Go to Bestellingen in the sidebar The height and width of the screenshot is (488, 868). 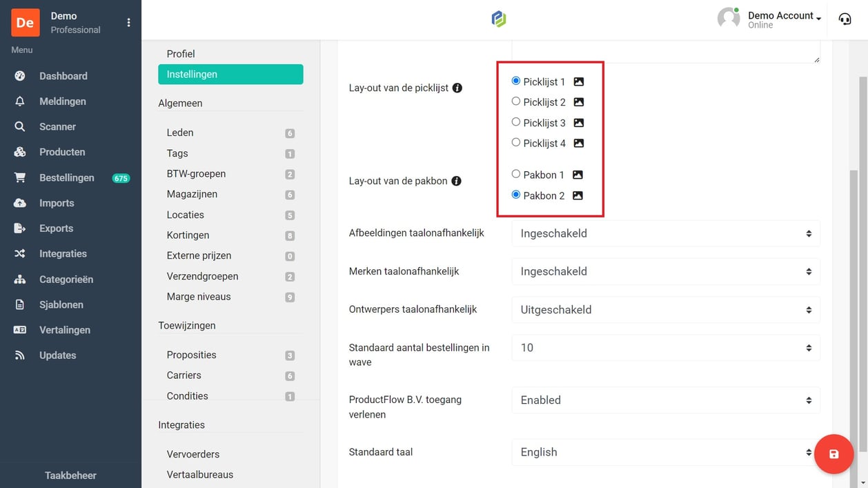[x=66, y=177]
